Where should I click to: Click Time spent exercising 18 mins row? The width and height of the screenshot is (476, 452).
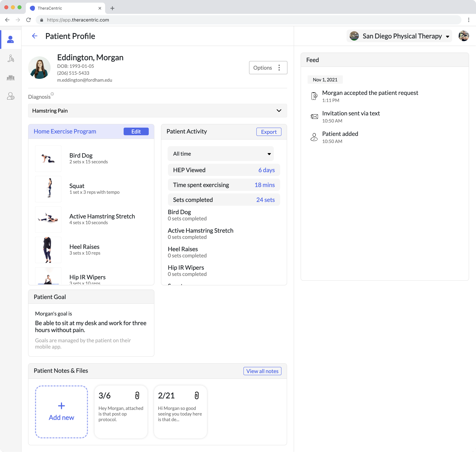click(x=224, y=185)
